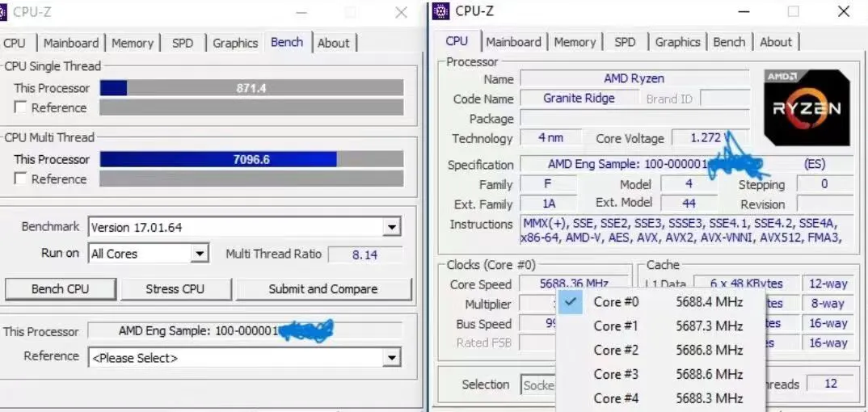Switch to Mainboard tab in right window
The image size is (868, 412).
pyautogui.click(x=514, y=42)
